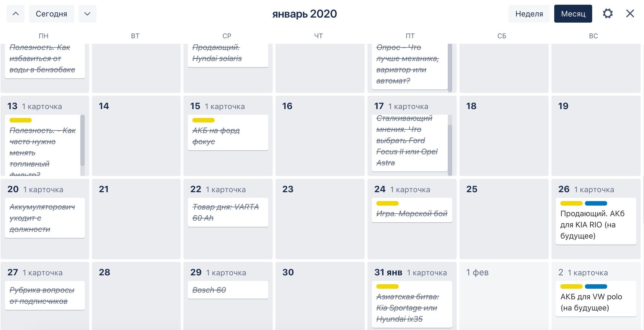Click yellow label on АКБ на форд фокус card
This screenshot has height=330, width=644.
(204, 120)
